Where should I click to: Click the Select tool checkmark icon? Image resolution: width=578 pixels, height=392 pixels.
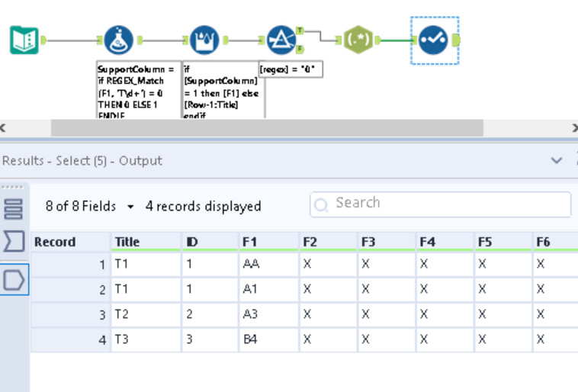point(433,40)
